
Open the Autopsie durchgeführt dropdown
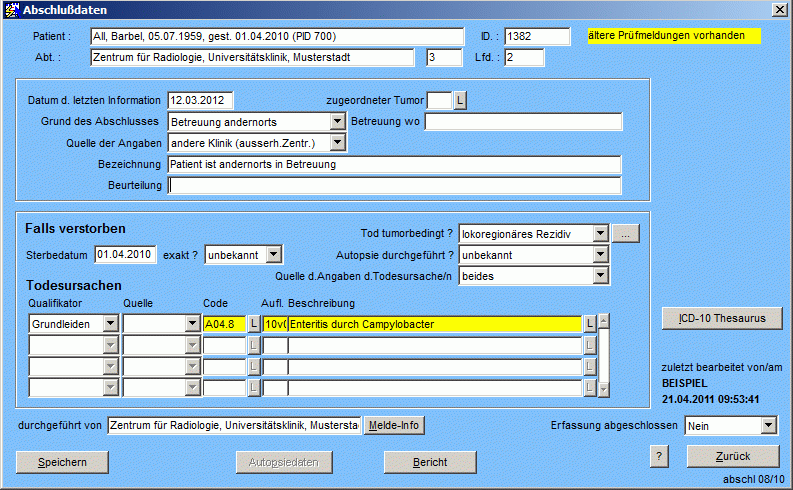click(x=600, y=254)
